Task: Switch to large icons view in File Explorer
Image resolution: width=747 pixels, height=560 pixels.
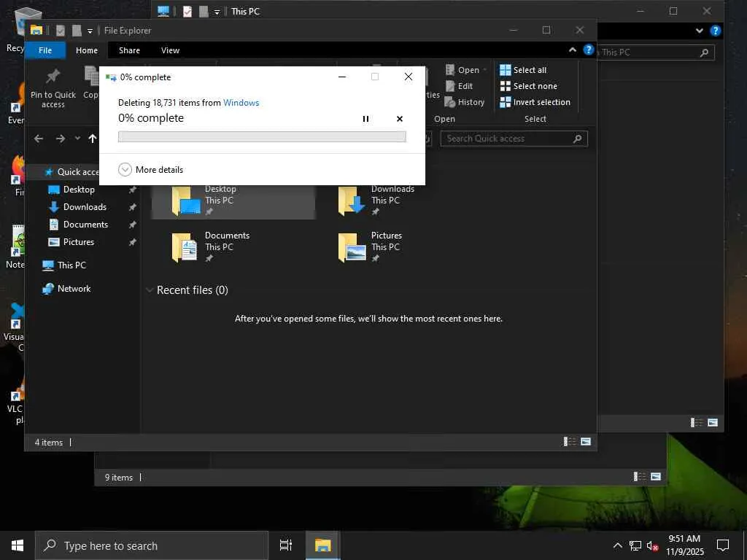Action: coord(586,442)
